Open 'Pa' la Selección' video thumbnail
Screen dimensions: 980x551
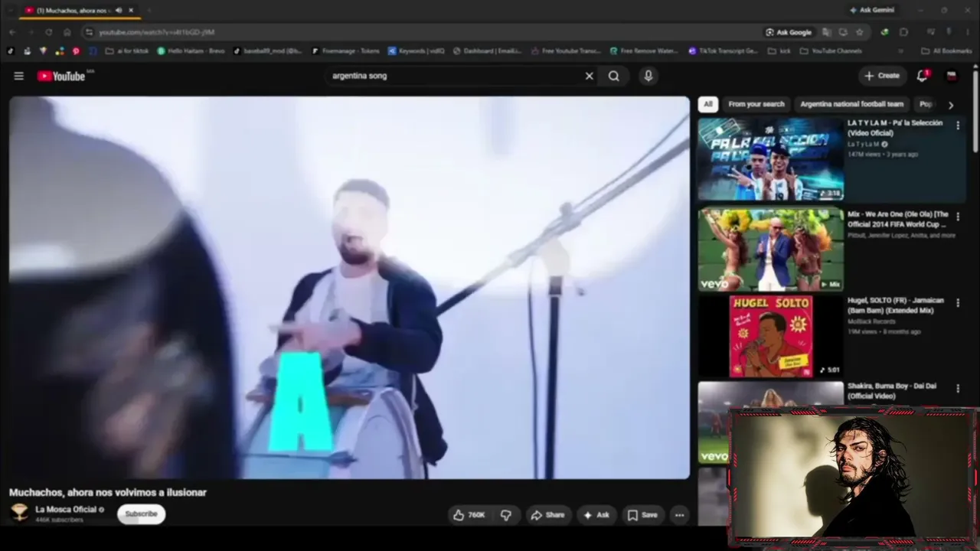(771, 159)
